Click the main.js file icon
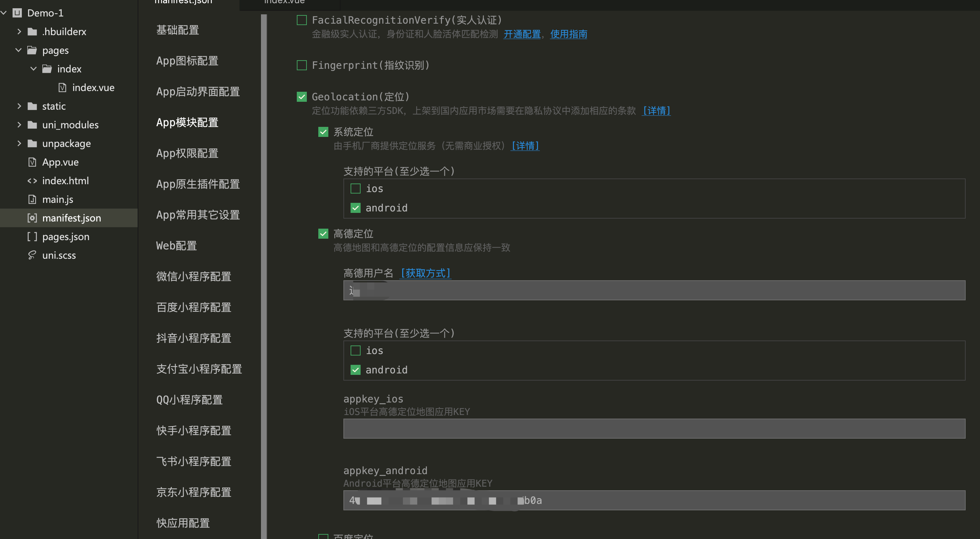The image size is (980, 539). [32, 199]
